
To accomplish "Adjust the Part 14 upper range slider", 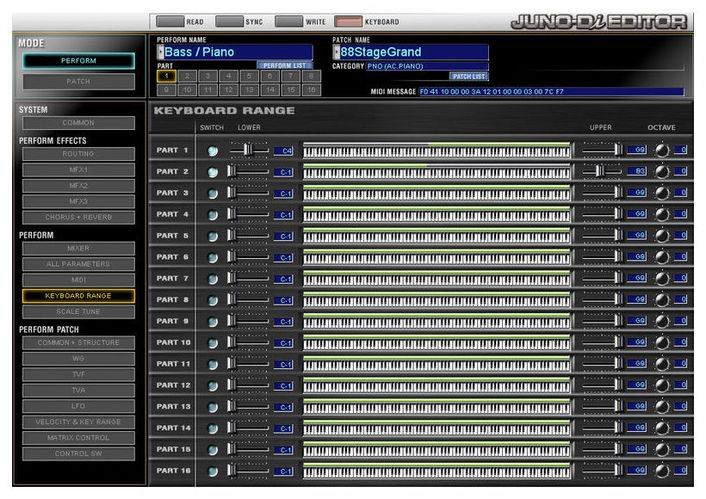I will 619,427.
